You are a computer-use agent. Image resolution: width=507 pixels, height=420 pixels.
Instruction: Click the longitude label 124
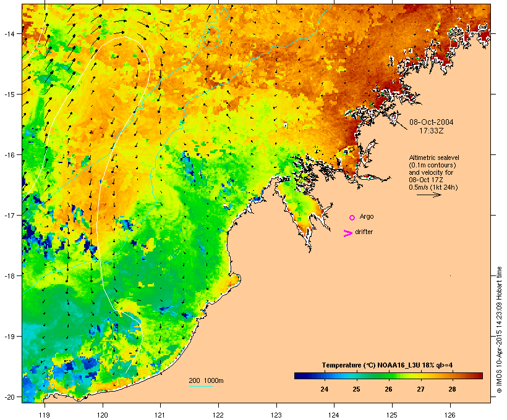(x=334, y=415)
